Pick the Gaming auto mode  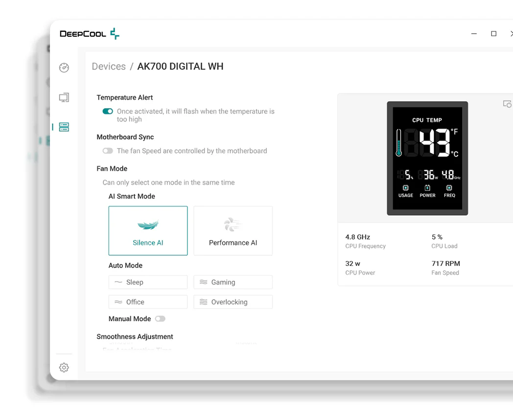point(233,282)
